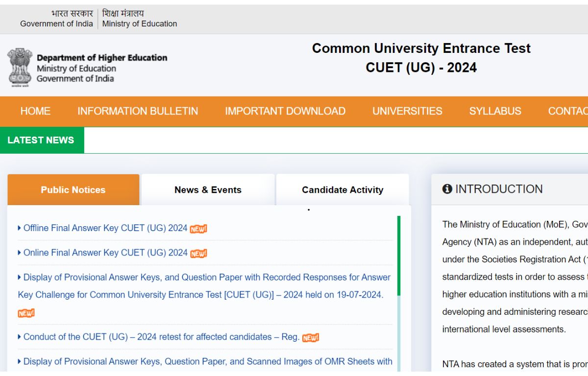Image resolution: width=588 pixels, height=376 pixels.
Task: Select the Public Notices tab
Action: coord(73,189)
